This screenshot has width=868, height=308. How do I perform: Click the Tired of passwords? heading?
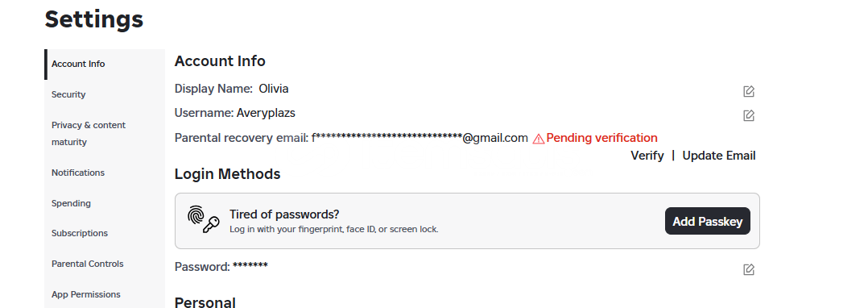[x=284, y=214]
